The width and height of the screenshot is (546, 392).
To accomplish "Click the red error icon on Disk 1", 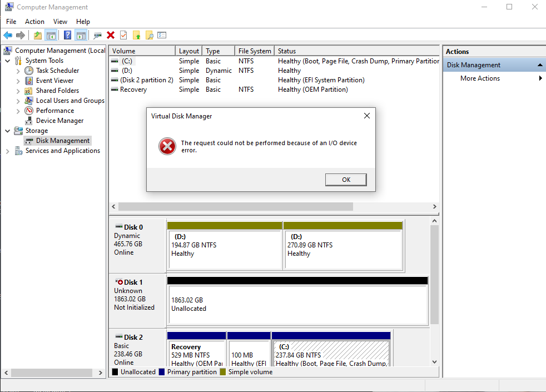I will point(120,282).
